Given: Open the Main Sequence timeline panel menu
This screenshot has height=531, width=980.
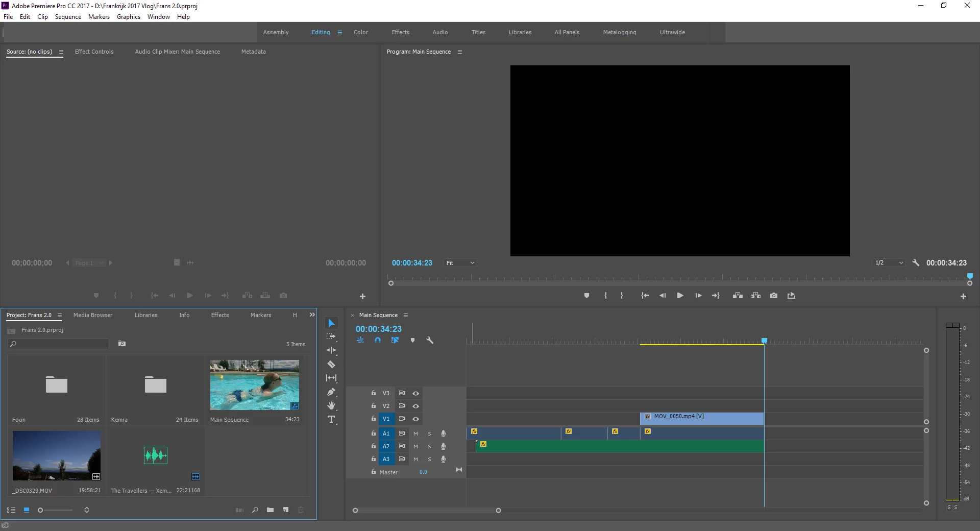Looking at the screenshot, I should (406, 315).
